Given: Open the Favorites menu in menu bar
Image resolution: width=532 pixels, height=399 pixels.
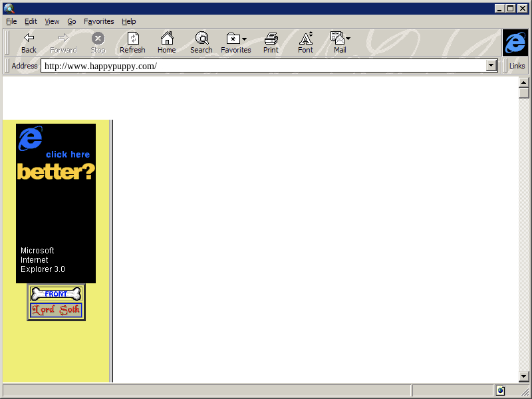Looking at the screenshot, I should pos(98,21).
